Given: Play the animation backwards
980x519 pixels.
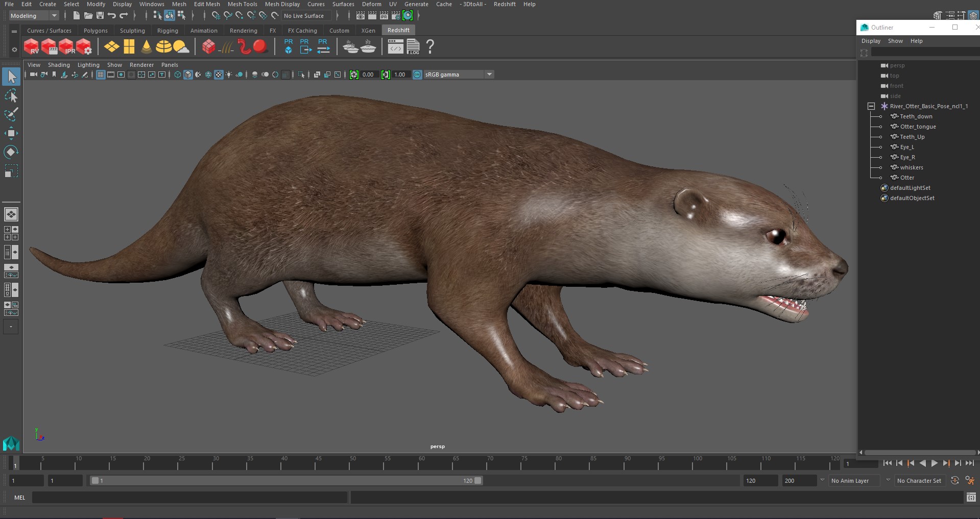Looking at the screenshot, I should pos(922,463).
